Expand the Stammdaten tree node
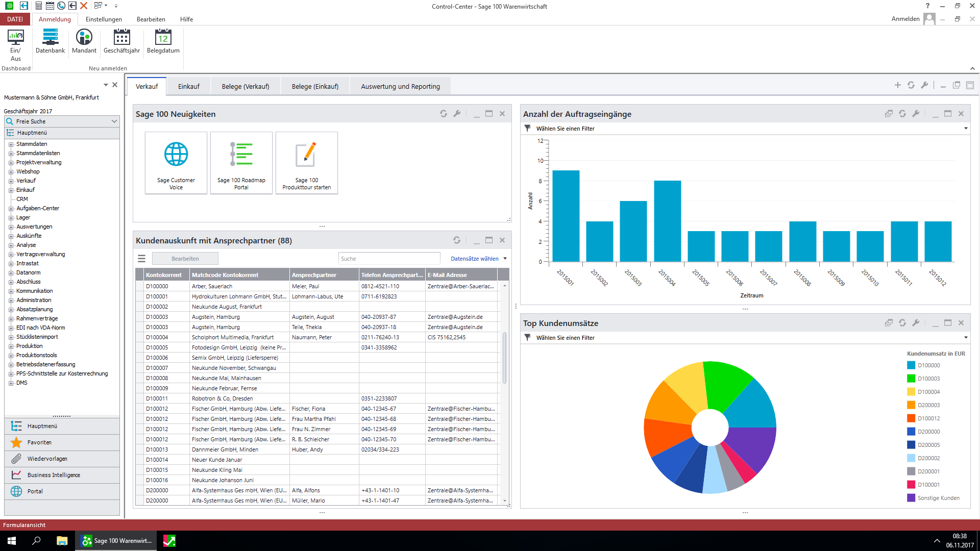Viewport: 980px width, 551px height. (x=11, y=144)
